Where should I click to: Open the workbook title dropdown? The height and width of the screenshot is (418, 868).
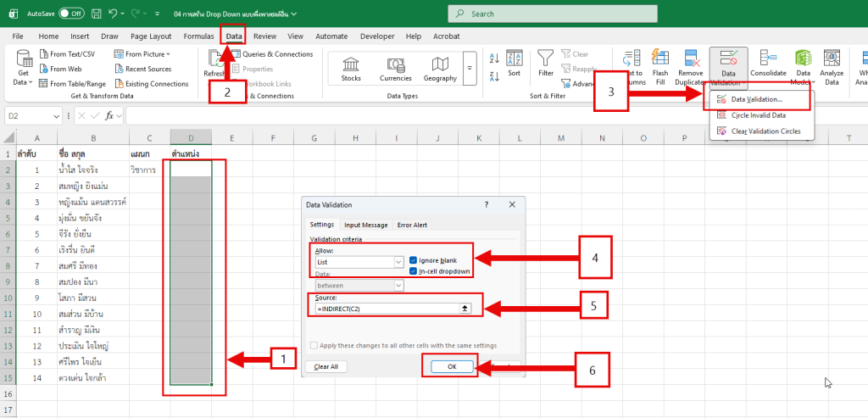coord(293,14)
